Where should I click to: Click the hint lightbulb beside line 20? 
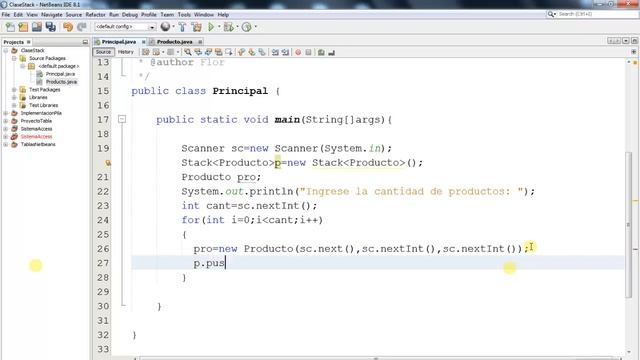pyautogui.click(x=108, y=163)
